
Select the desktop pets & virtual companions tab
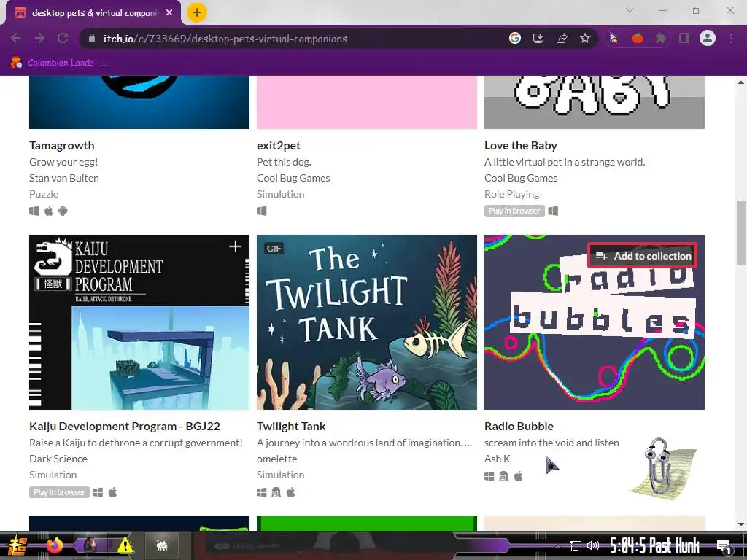click(x=93, y=13)
